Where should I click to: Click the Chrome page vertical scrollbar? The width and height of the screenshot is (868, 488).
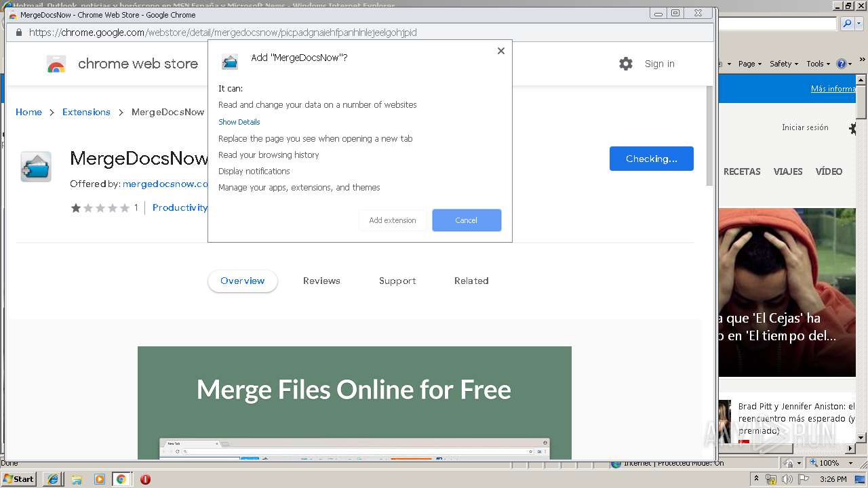[x=709, y=136]
